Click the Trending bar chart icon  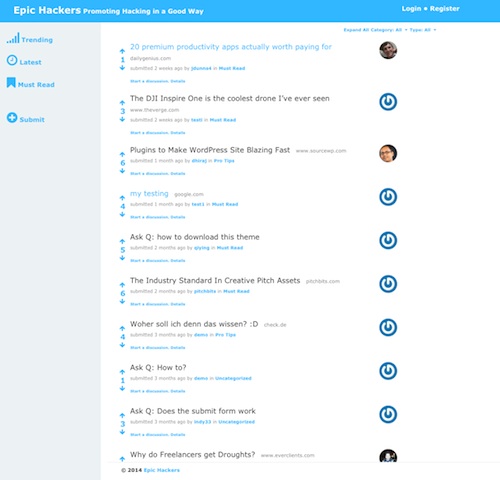click(13, 38)
